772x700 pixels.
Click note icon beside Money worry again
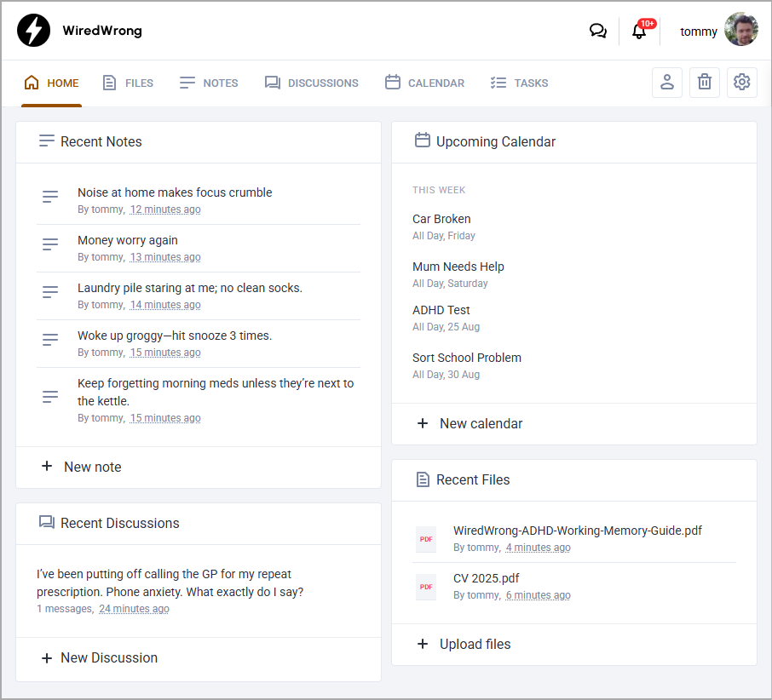[50, 245]
